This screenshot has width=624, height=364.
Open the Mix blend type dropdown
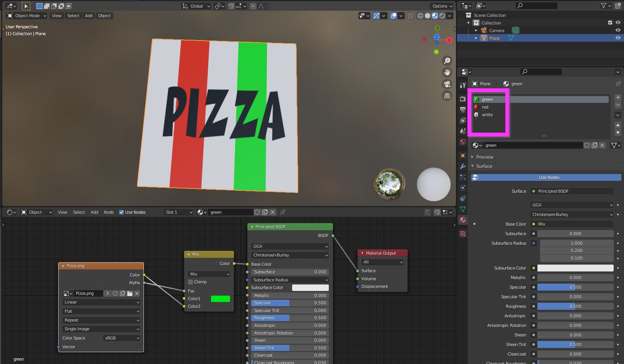pos(209,274)
